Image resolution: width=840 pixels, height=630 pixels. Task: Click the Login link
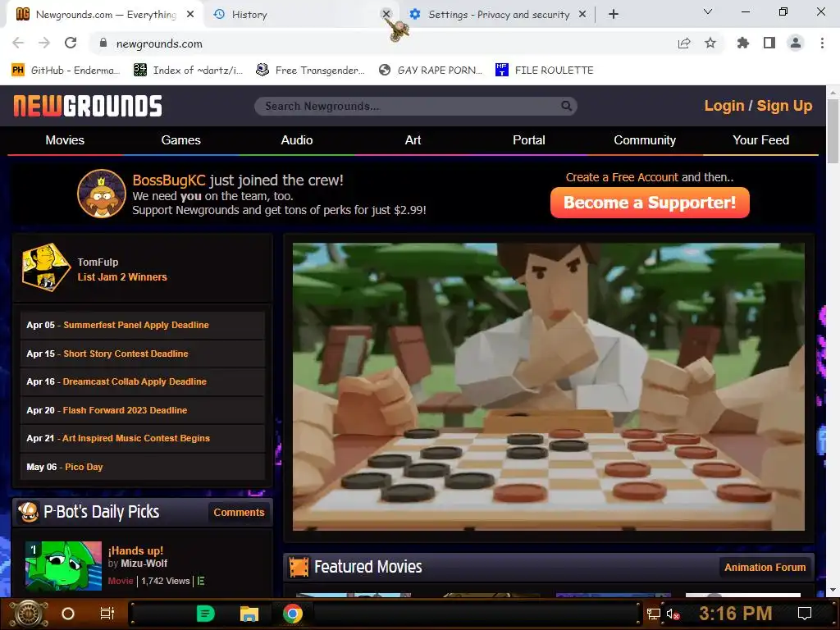click(724, 106)
